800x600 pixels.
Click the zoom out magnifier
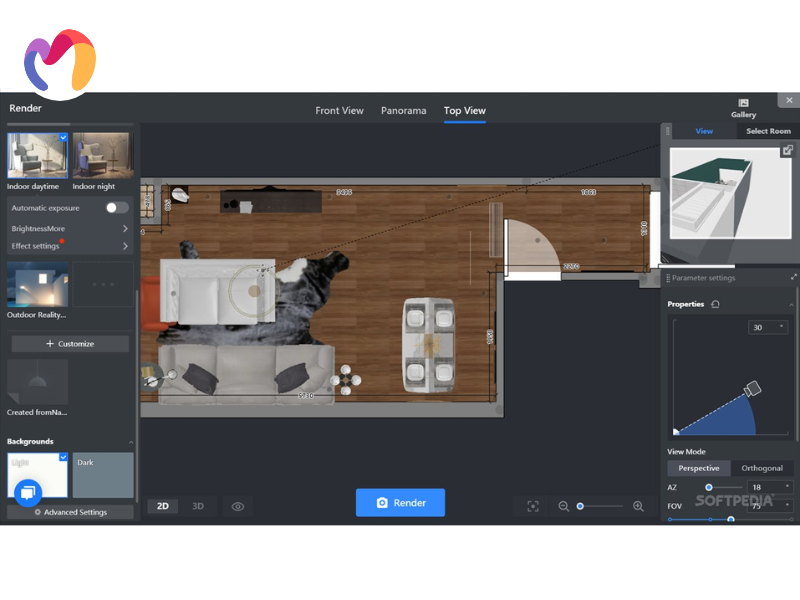564,506
